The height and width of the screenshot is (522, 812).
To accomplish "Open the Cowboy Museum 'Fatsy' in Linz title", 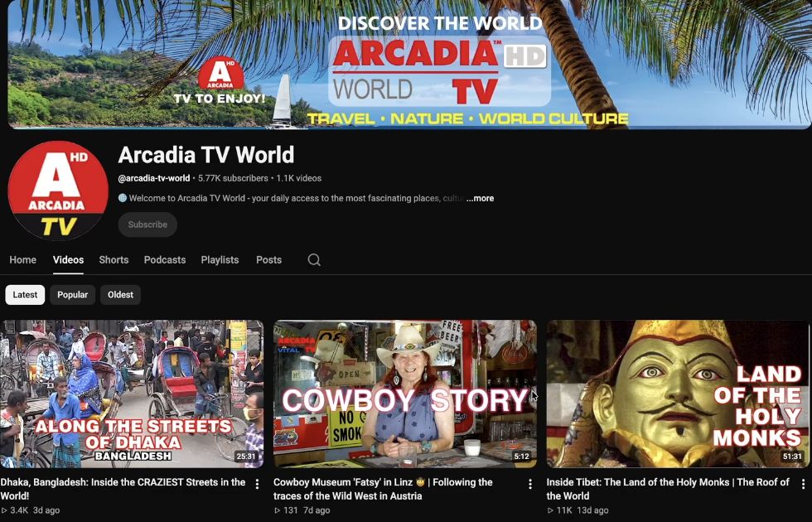I will [x=383, y=489].
